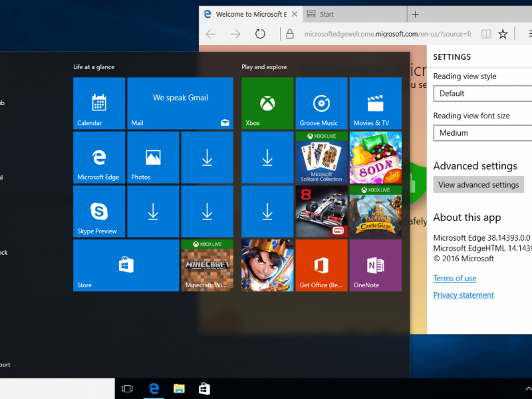Open Age of Empires Castle Siege tile

376,211
